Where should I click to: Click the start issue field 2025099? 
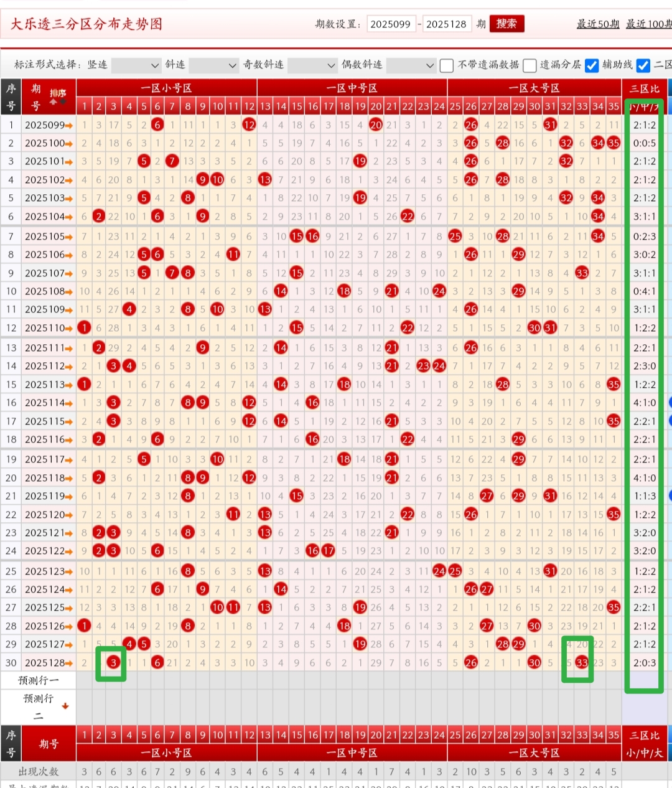(x=390, y=24)
